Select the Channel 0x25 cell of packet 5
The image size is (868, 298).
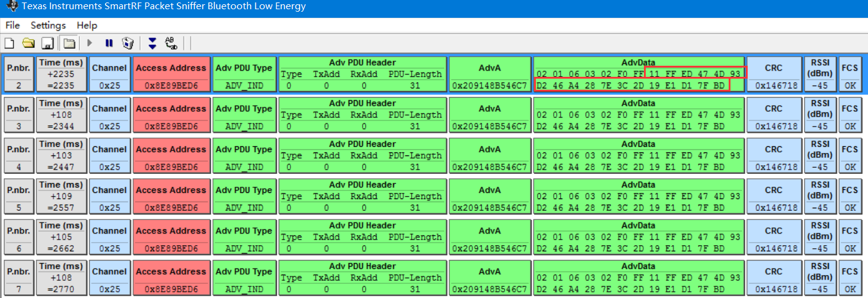click(x=109, y=197)
